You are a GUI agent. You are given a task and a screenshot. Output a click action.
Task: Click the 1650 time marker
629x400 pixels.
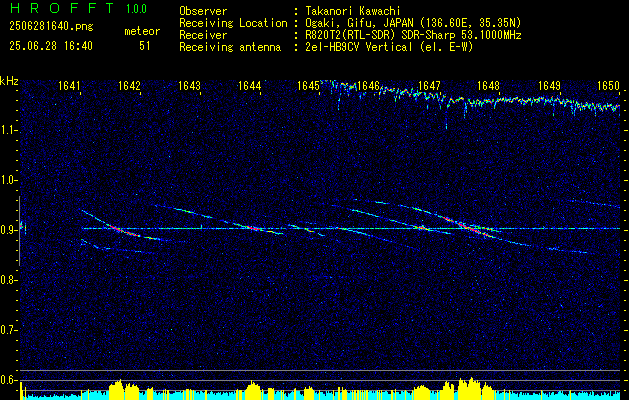(609, 85)
